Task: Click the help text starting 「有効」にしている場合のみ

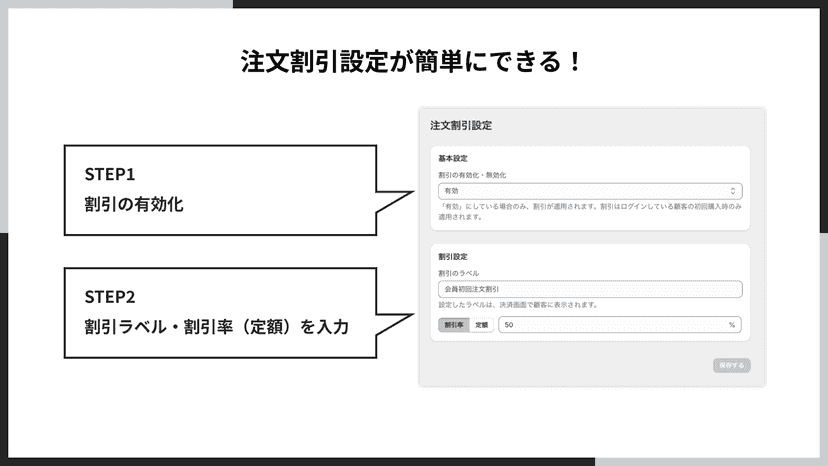Action: click(590, 211)
